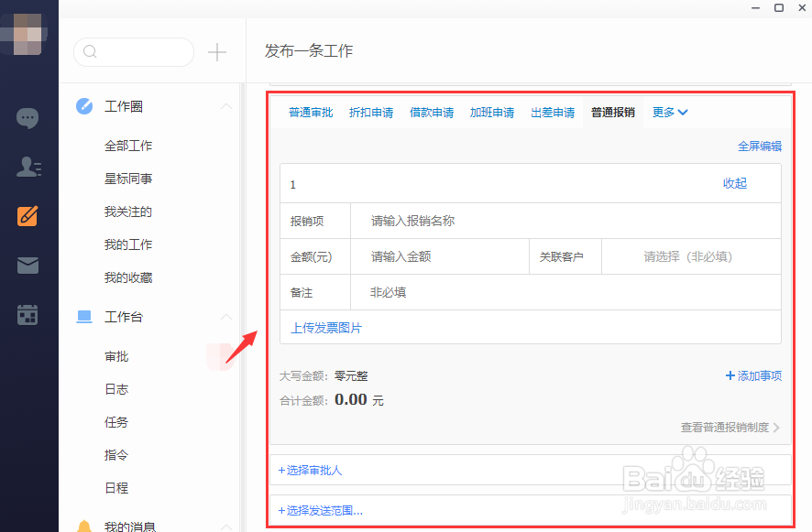Focus the 请输入报销名称 field
Viewport: 812px width, 532px height.
[x=565, y=221]
